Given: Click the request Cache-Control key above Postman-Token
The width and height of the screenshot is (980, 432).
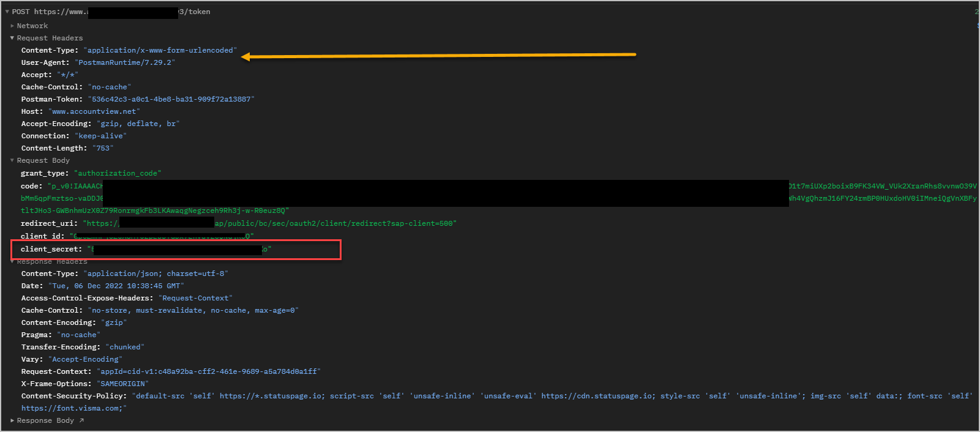Looking at the screenshot, I should pos(52,87).
